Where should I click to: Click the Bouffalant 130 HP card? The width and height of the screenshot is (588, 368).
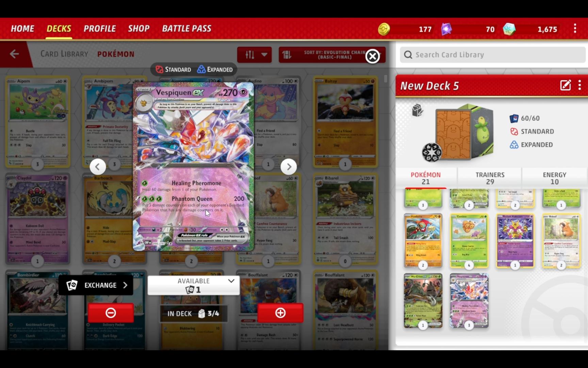(x=345, y=310)
